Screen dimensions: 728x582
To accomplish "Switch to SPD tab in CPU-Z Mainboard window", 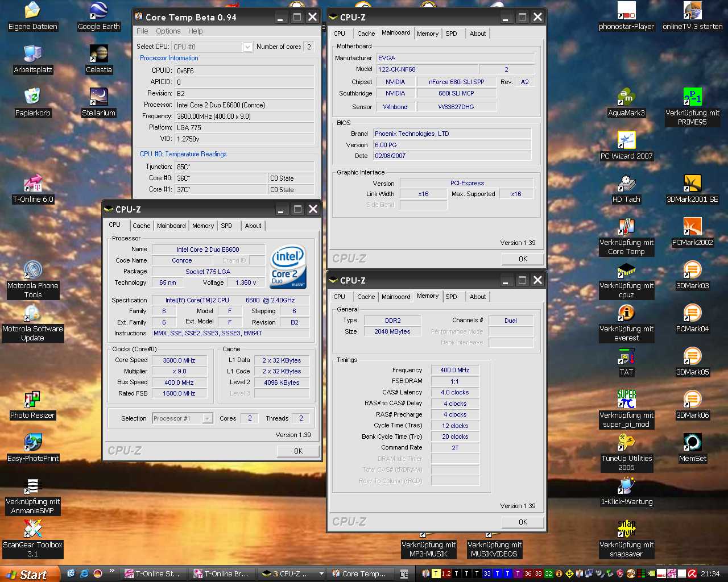I will pyautogui.click(x=451, y=34).
